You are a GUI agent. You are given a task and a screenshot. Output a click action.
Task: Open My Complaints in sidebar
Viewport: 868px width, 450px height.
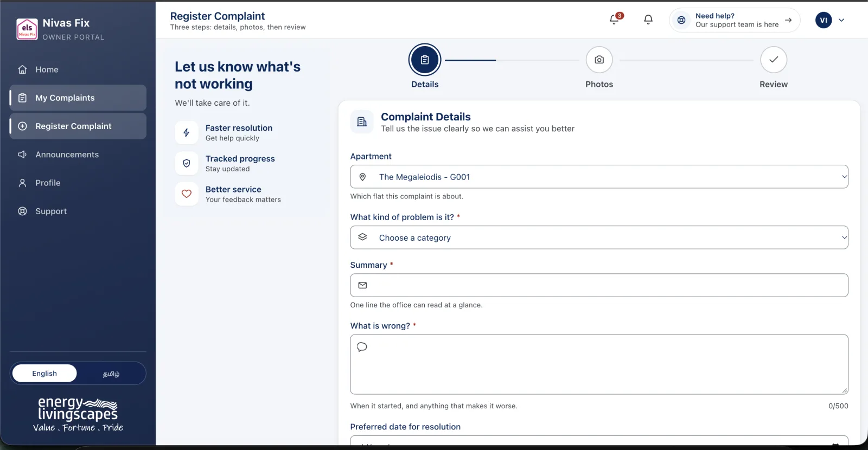pyautogui.click(x=78, y=98)
